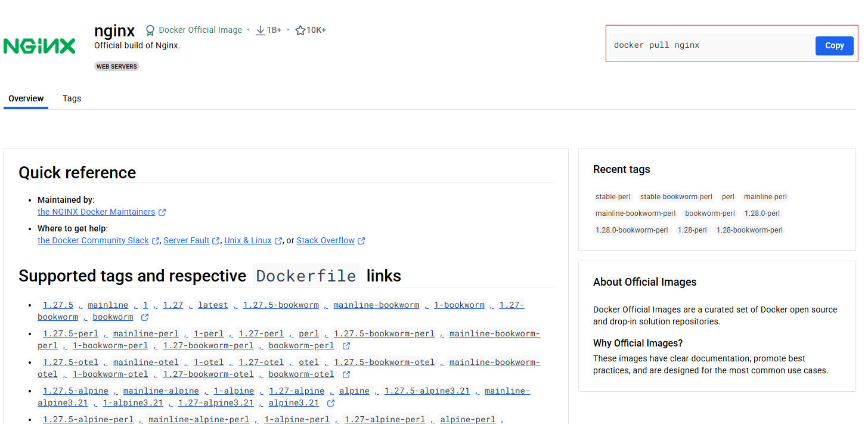Click the nginx repository title

[x=114, y=30]
